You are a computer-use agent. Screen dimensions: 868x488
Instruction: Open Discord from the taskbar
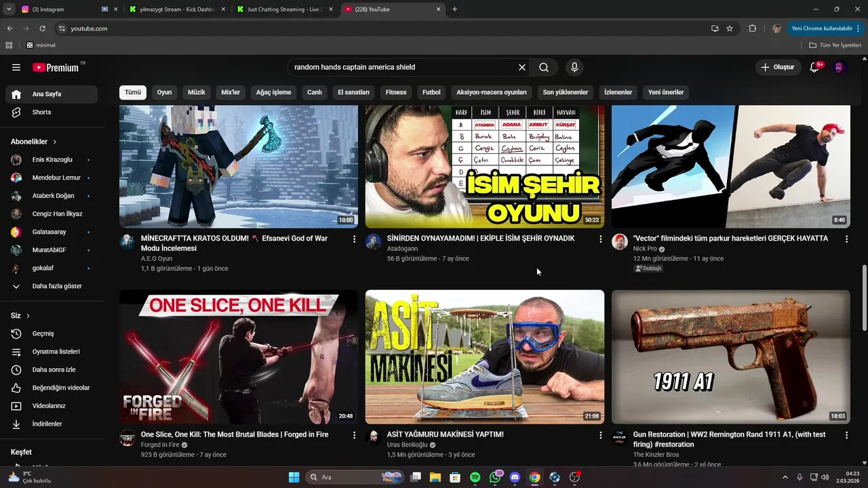[x=515, y=477]
